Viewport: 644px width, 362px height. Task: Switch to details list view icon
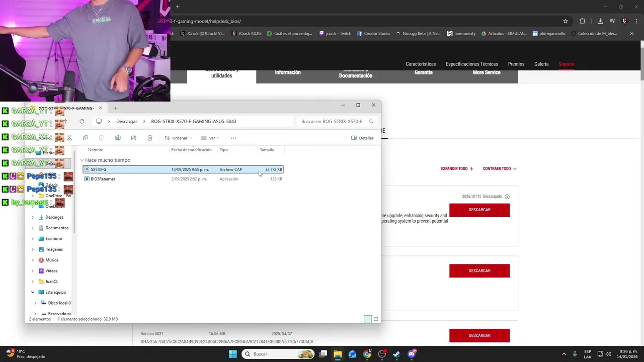click(368, 319)
